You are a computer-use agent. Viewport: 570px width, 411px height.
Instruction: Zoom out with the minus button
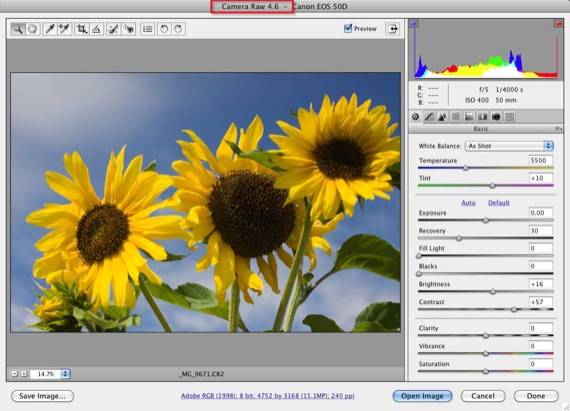click(x=15, y=374)
